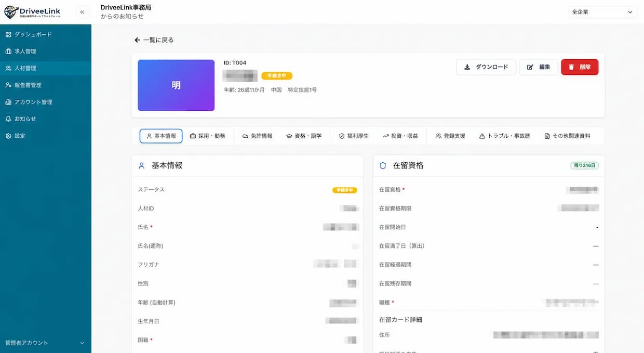Viewport: 644px width, 353px height.
Task: Click the 編集 button
Action: pos(539,67)
